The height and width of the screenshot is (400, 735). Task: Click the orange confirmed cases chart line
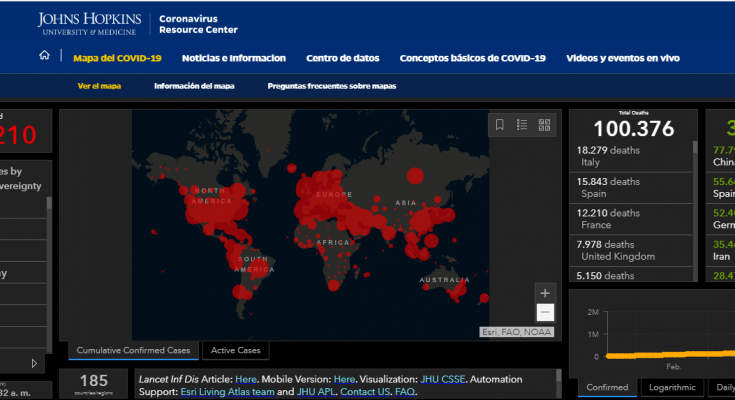coord(670,355)
